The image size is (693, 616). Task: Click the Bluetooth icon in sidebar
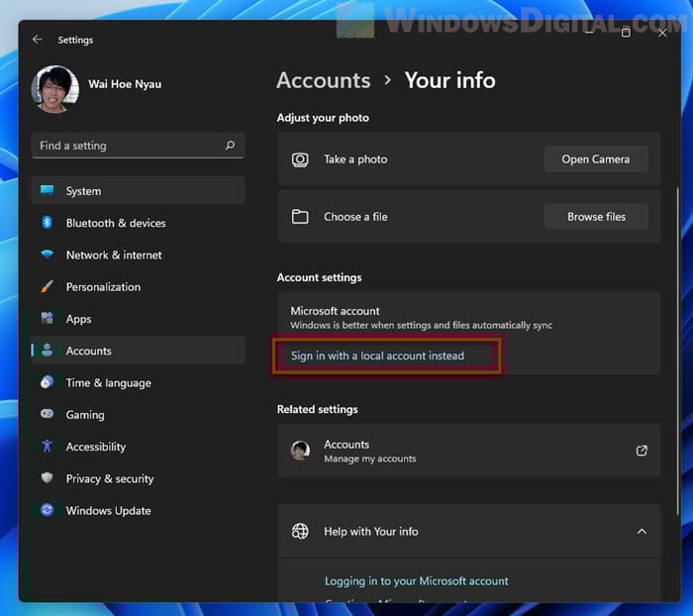click(x=47, y=223)
